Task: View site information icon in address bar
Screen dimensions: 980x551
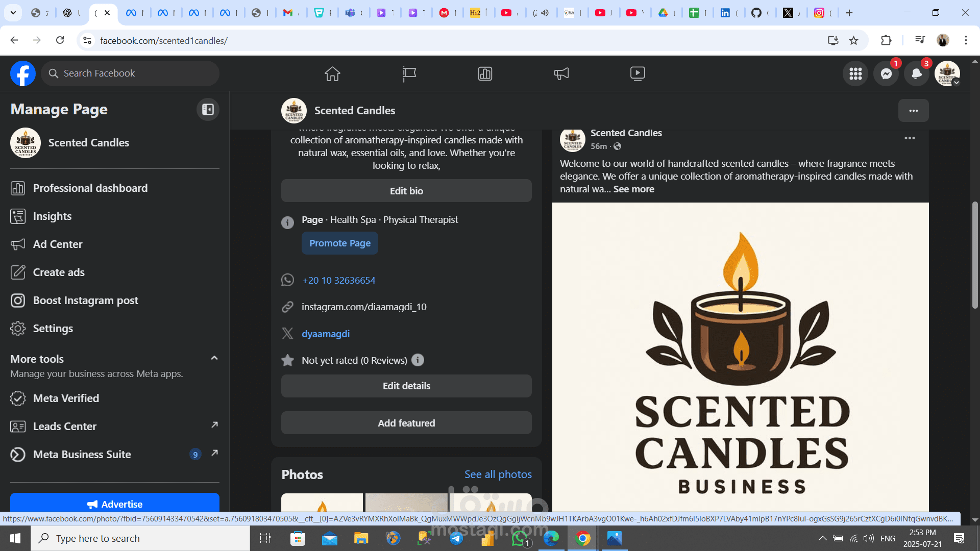Action: (87, 40)
